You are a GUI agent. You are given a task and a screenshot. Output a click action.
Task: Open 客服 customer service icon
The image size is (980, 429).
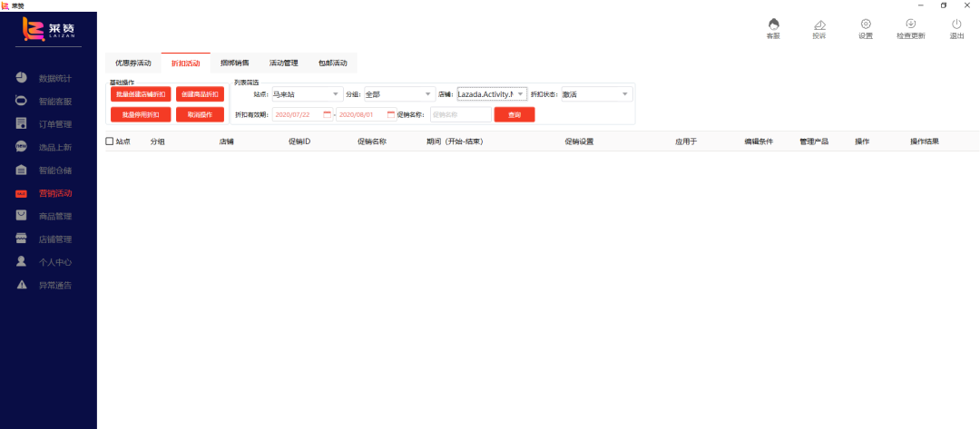(774, 24)
